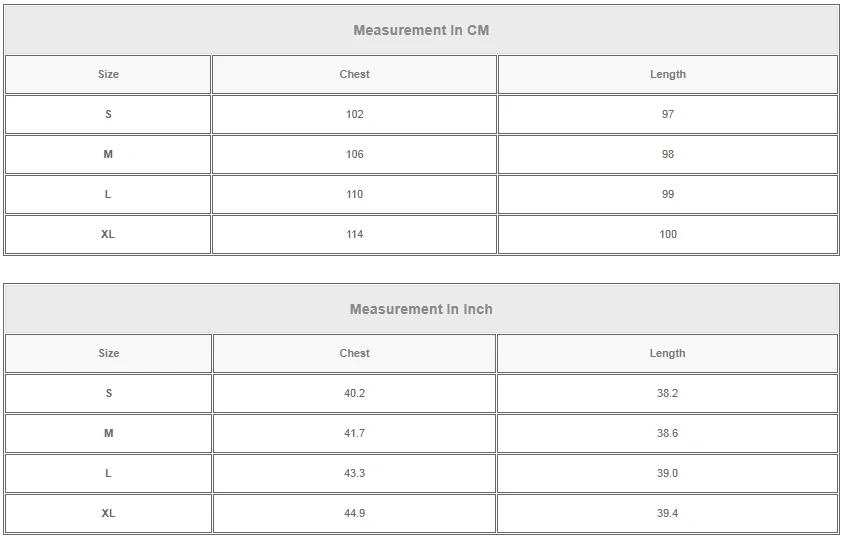Select the Chest header in the CM table
Viewport: 847px width, 538px height.
pyautogui.click(x=354, y=74)
